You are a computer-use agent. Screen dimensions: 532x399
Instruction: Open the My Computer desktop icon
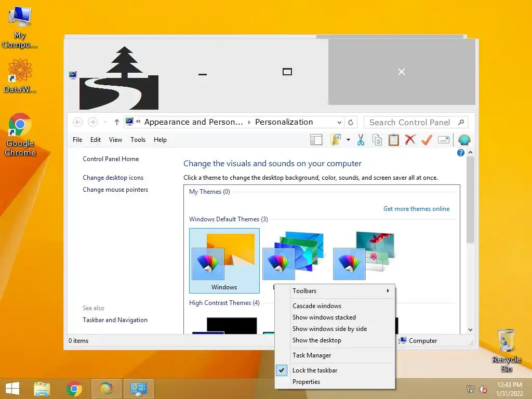pyautogui.click(x=20, y=28)
